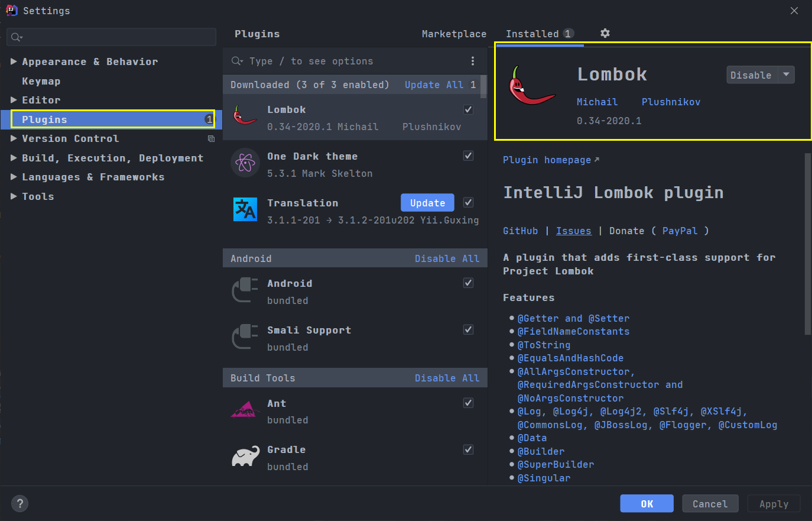Viewport: 812px width, 521px height.
Task: Click Update All in Downloaded section
Action: (x=434, y=85)
